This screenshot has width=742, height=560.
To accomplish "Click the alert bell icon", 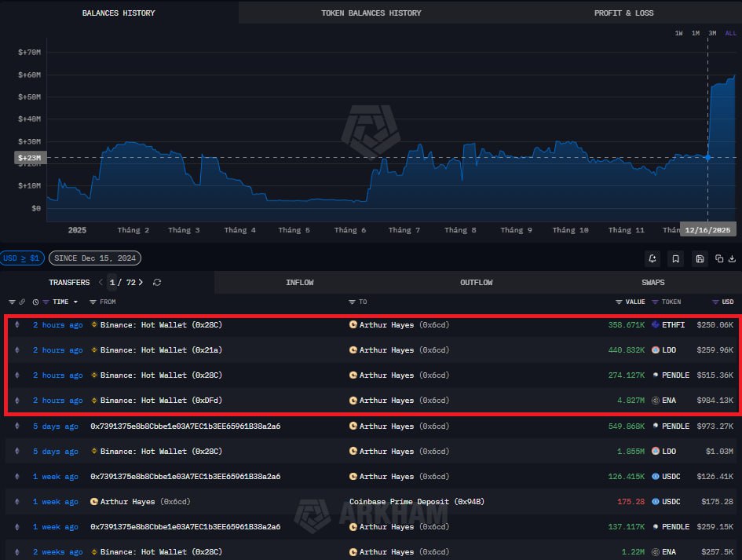I will pos(652,258).
